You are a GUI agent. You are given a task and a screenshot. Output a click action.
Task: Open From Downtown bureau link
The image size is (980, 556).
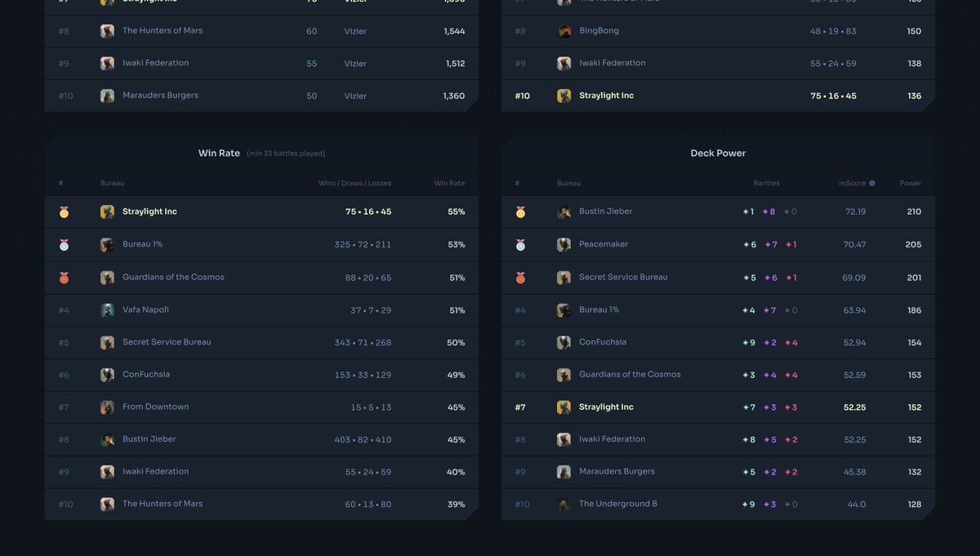point(155,407)
